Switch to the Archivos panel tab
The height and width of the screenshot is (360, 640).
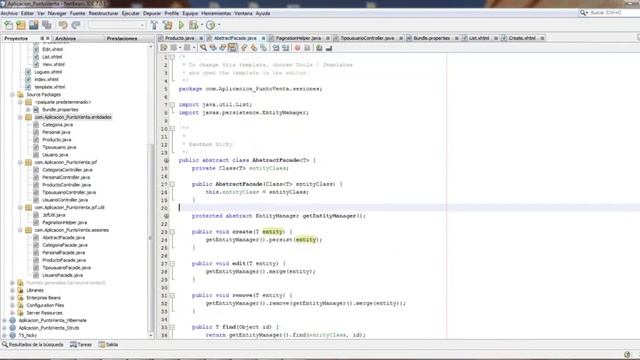[65, 38]
